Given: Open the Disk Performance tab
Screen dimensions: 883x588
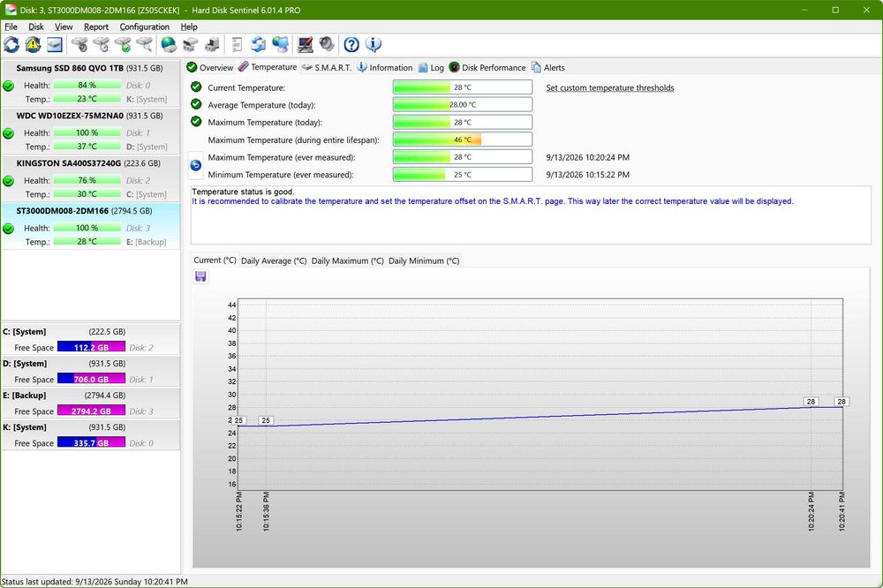Looking at the screenshot, I should click(x=487, y=68).
